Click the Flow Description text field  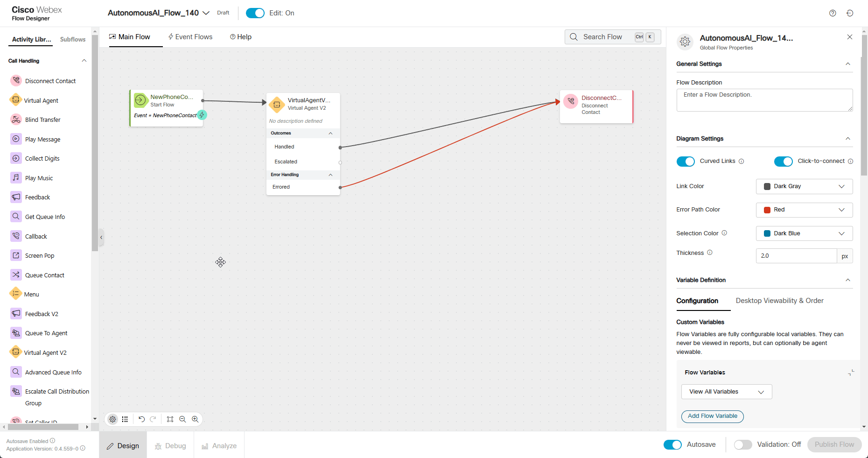click(x=764, y=100)
